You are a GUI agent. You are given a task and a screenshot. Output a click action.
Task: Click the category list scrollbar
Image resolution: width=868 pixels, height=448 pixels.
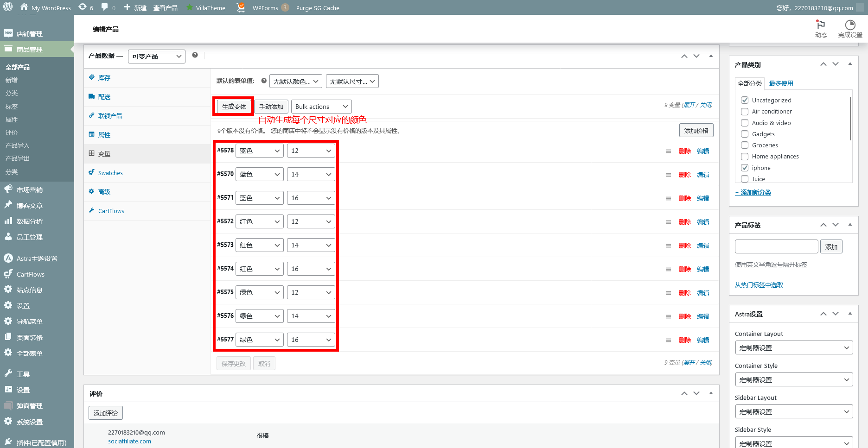[850, 118]
